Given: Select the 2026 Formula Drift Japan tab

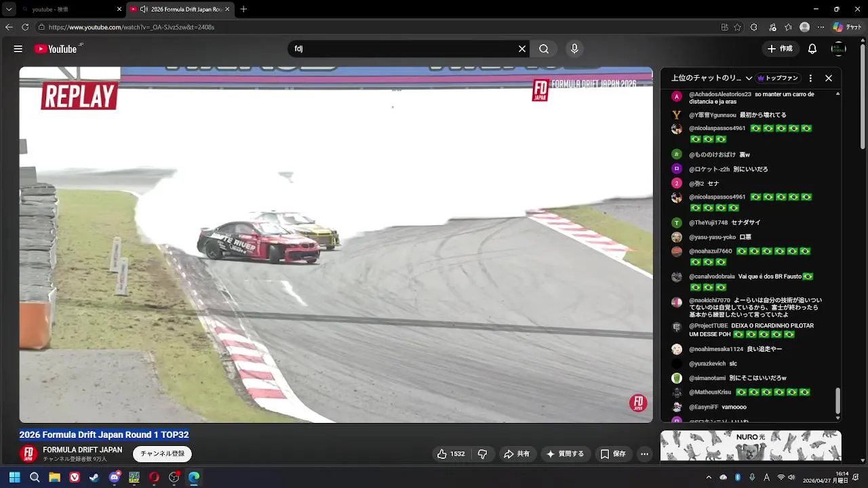Looking at the screenshot, I should tap(180, 9).
